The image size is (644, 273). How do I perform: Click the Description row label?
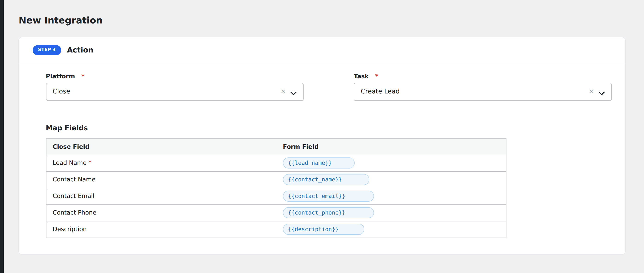point(69,229)
